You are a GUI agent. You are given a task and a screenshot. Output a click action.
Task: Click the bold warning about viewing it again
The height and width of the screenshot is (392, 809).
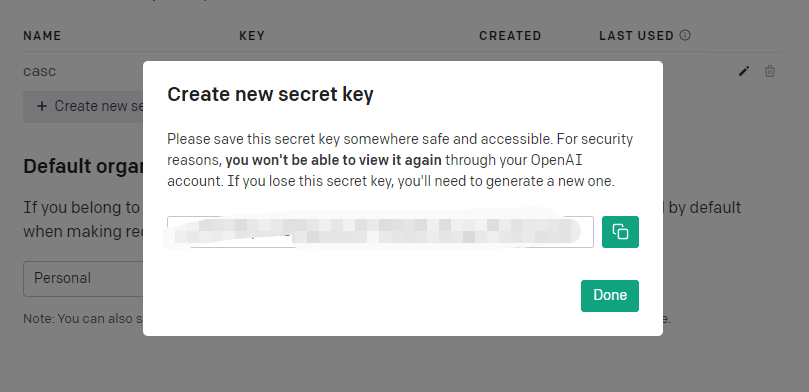pos(333,160)
